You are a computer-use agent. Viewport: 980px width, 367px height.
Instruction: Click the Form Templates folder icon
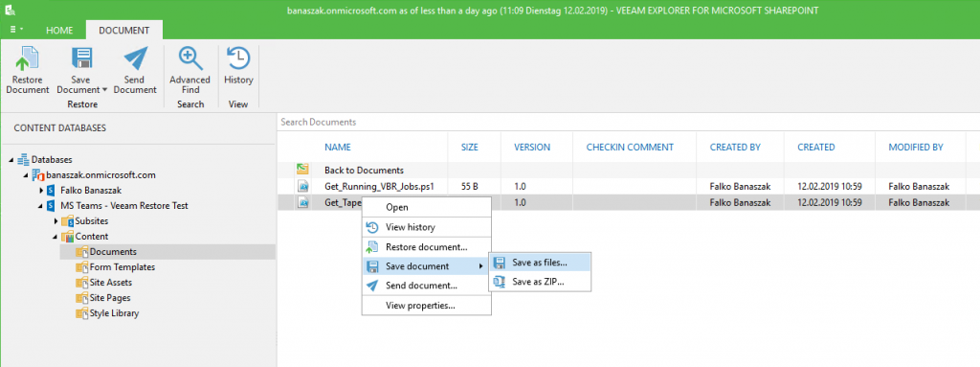point(82,266)
